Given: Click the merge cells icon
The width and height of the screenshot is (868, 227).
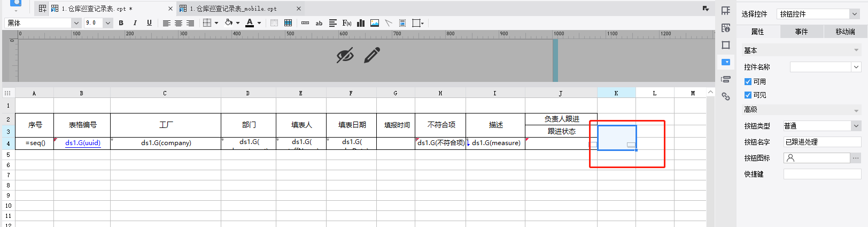Looking at the screenshot, I should coord(274,23).
